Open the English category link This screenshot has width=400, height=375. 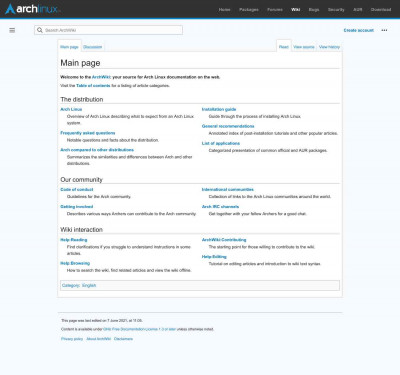tap(89, 286)
